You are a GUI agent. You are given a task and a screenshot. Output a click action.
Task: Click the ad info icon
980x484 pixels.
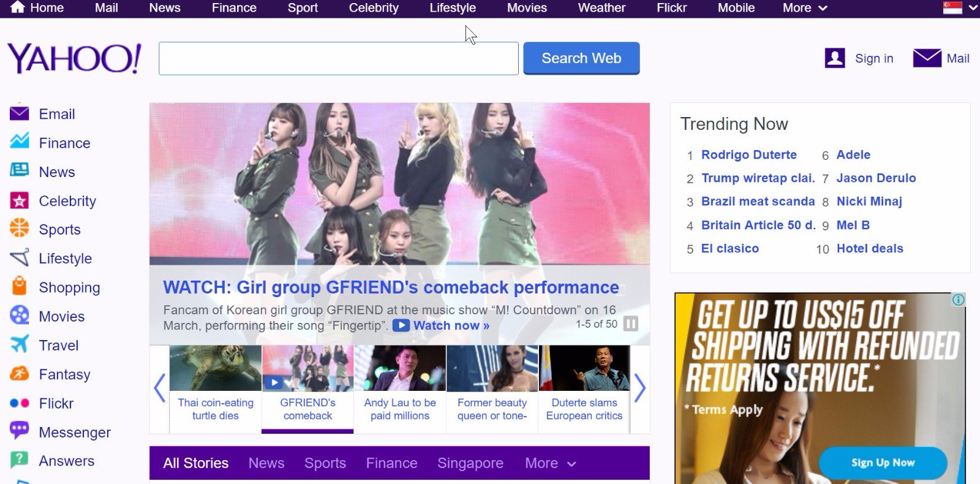[959, 300]
